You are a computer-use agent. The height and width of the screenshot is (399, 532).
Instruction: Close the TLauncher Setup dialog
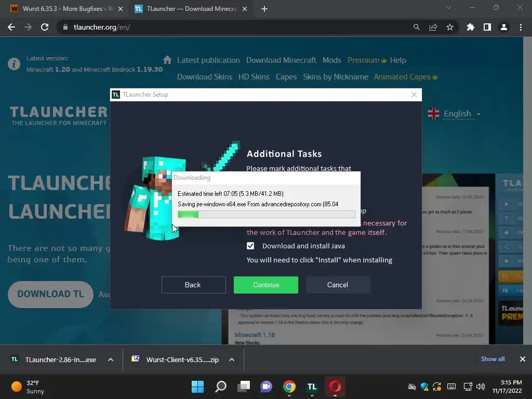pos(414,95)
